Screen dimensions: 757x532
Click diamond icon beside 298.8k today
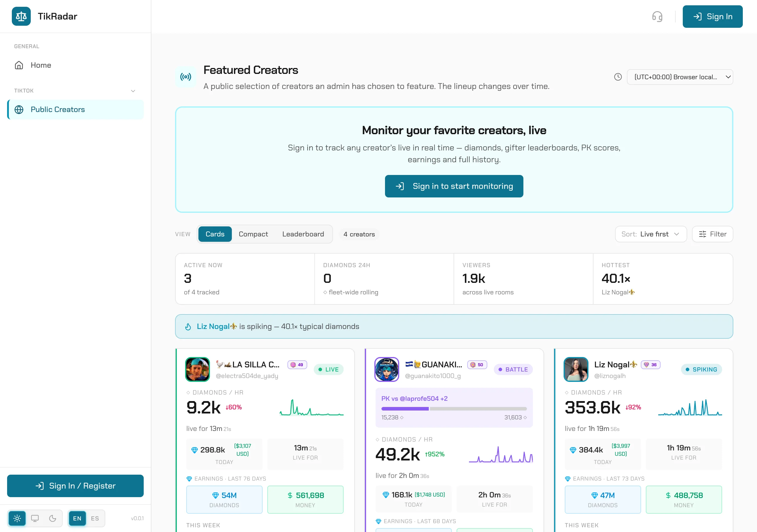point(195,450)
